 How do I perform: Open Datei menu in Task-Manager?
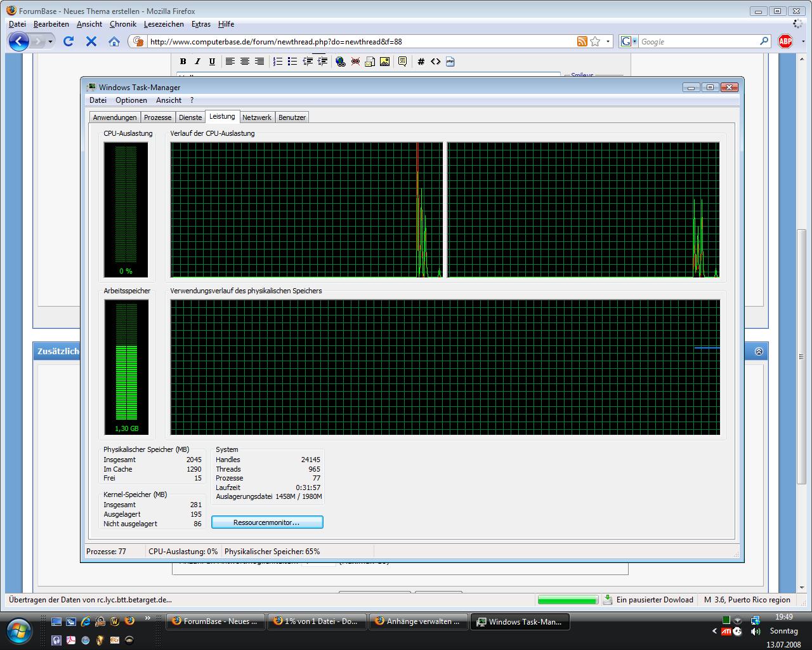click(98, 100)
